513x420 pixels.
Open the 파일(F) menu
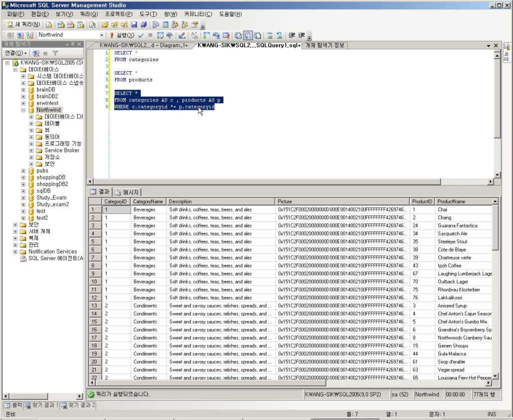(x=16, y=14)
